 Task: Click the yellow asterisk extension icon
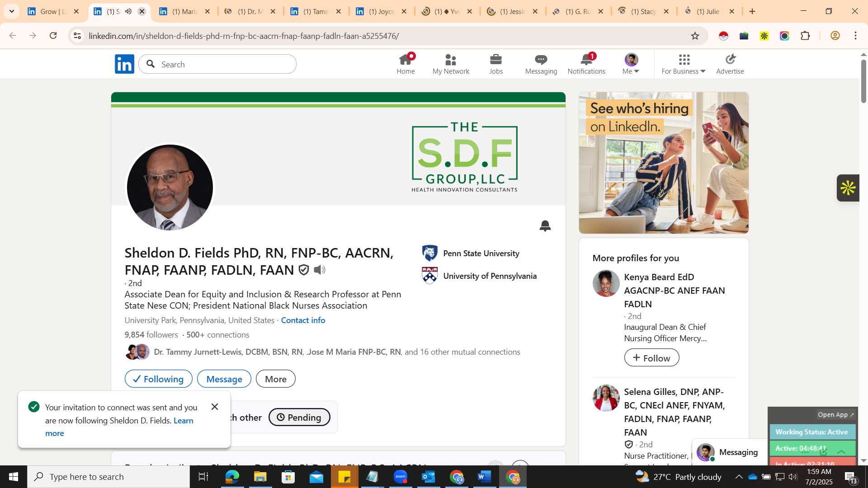(x=764, y=36)
